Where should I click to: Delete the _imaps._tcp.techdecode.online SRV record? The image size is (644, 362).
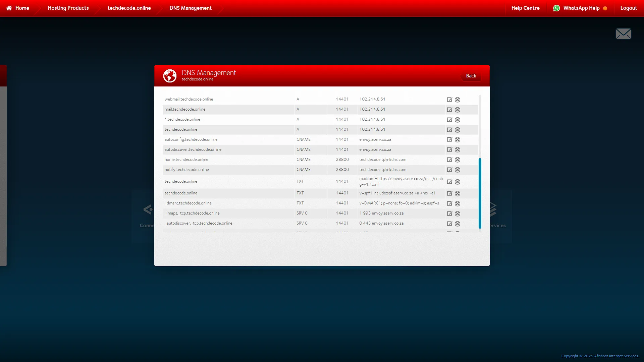point(458,214)
